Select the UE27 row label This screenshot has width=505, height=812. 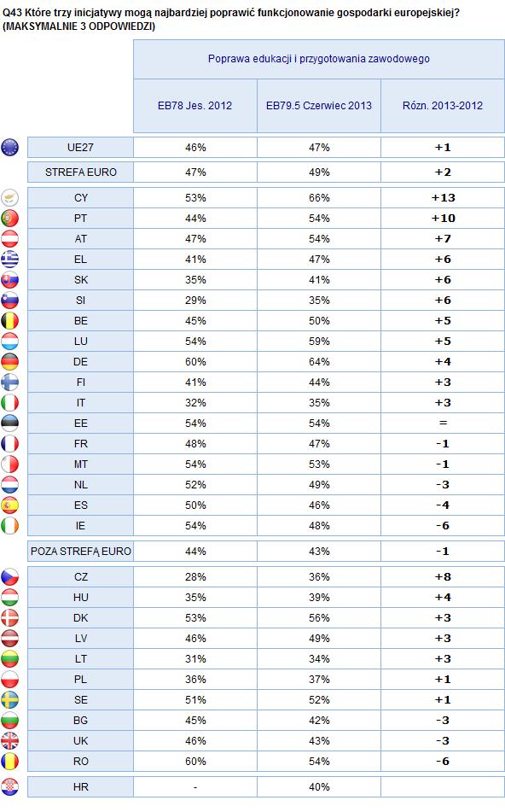(x=81, y=148)
